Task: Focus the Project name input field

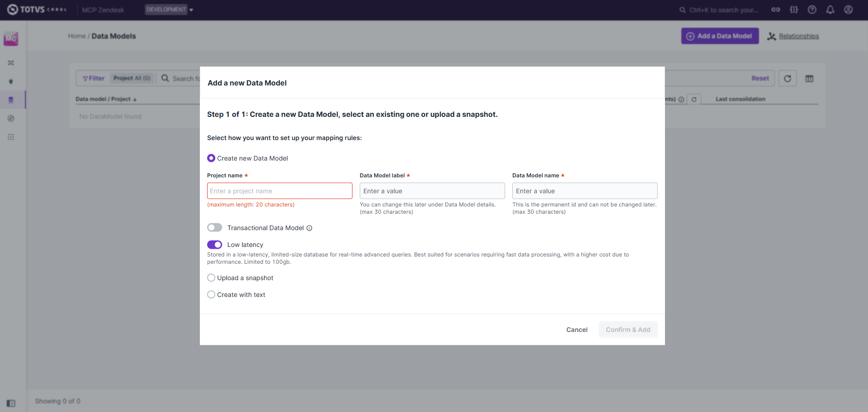Action: pyautogui.click(x=279, y=191)
